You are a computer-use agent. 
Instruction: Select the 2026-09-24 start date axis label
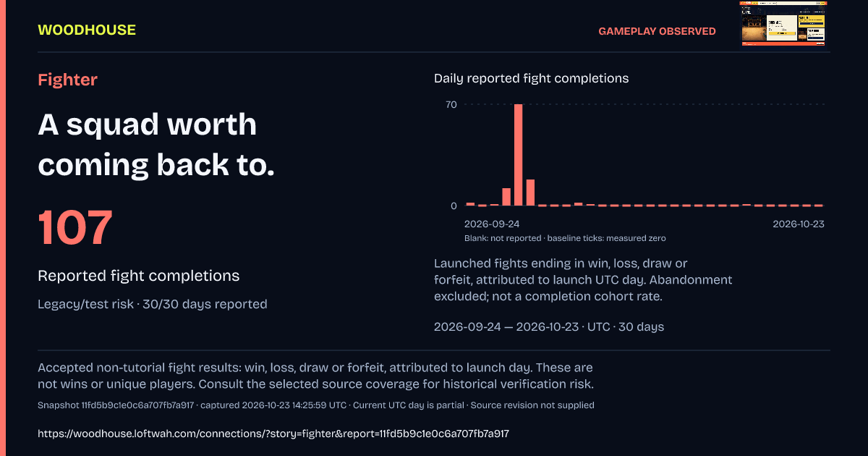click(x=492, y=224)
